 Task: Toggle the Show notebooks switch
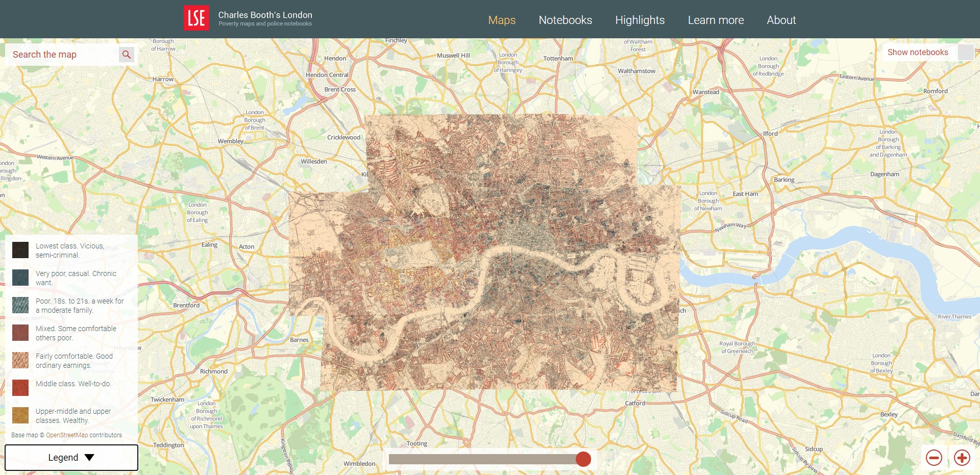tap(965, 52)
